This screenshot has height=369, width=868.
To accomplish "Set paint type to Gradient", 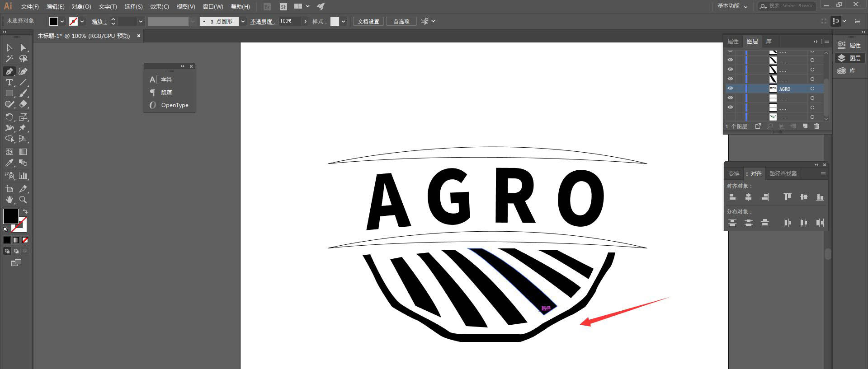I will pyautogui.click(x=16, y=240).
